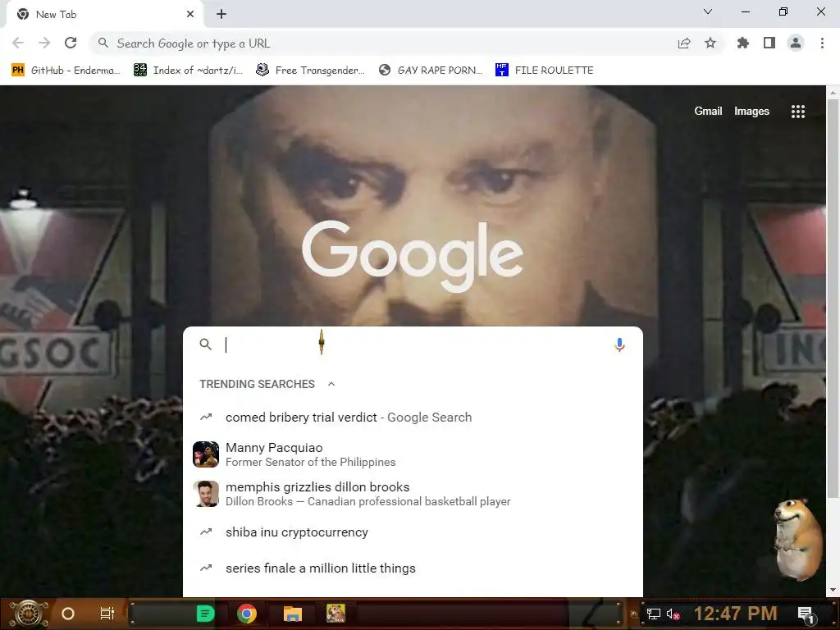Reload the current page
Screen dimensions: 840x630
click(71, 43)
